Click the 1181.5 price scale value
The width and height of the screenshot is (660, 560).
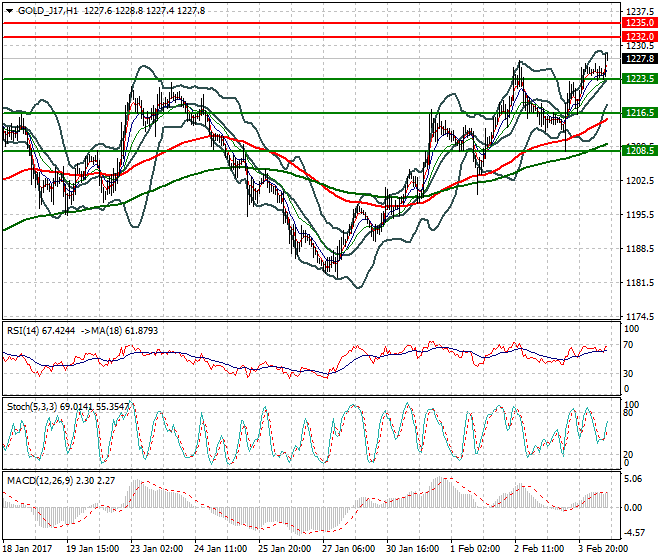[640, 283]
